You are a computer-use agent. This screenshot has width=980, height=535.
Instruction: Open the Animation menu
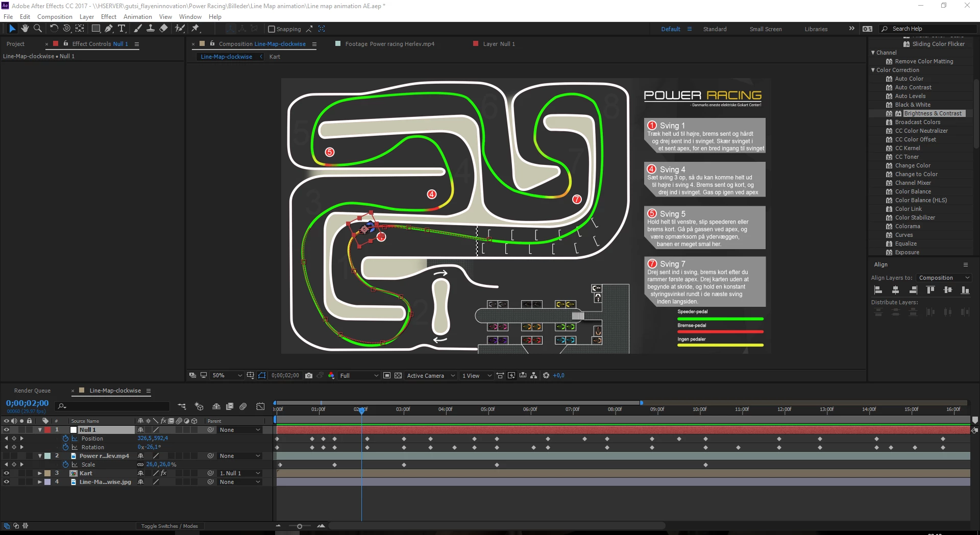pos(138,17)
